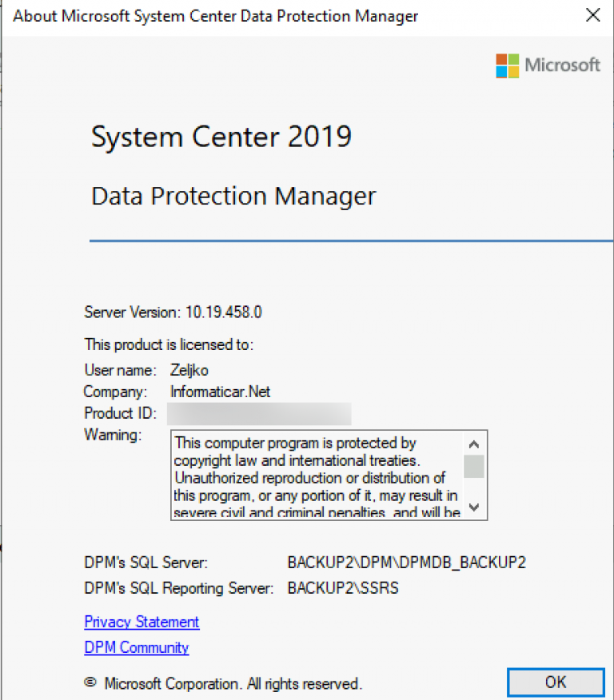Click the DPM's SQL Server value text
Viewport: 614px width, 700px height.
pyautogui.click(x=407, y=562)
